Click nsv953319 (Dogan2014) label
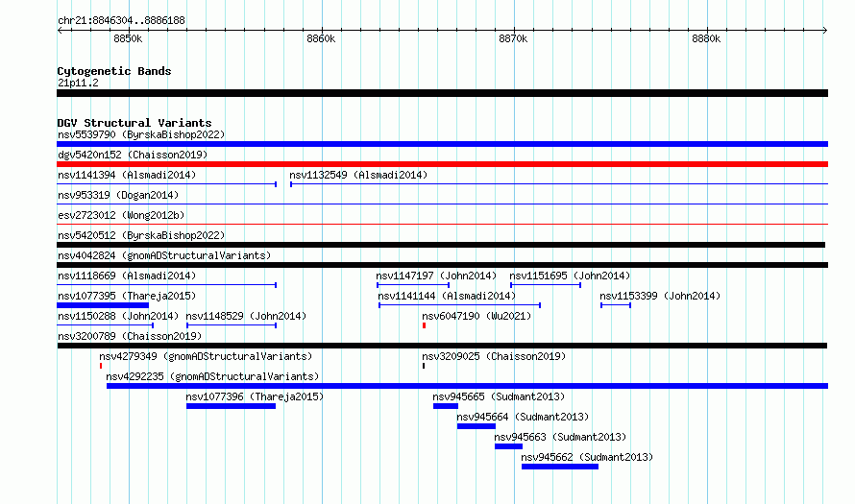855x504 pixels. coord(118,195)
